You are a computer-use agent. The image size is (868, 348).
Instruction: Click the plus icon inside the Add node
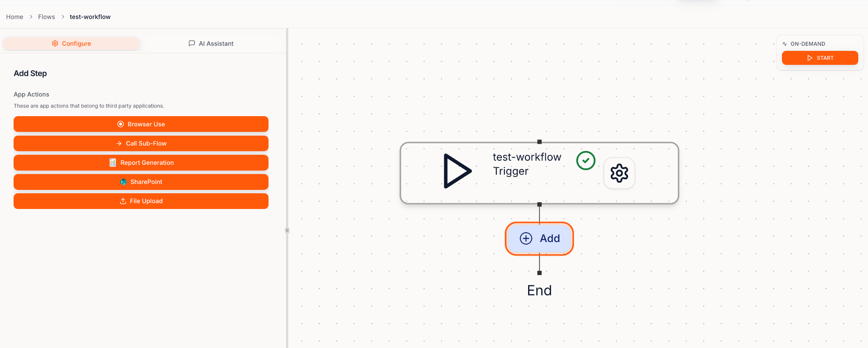tap(526, 238)
